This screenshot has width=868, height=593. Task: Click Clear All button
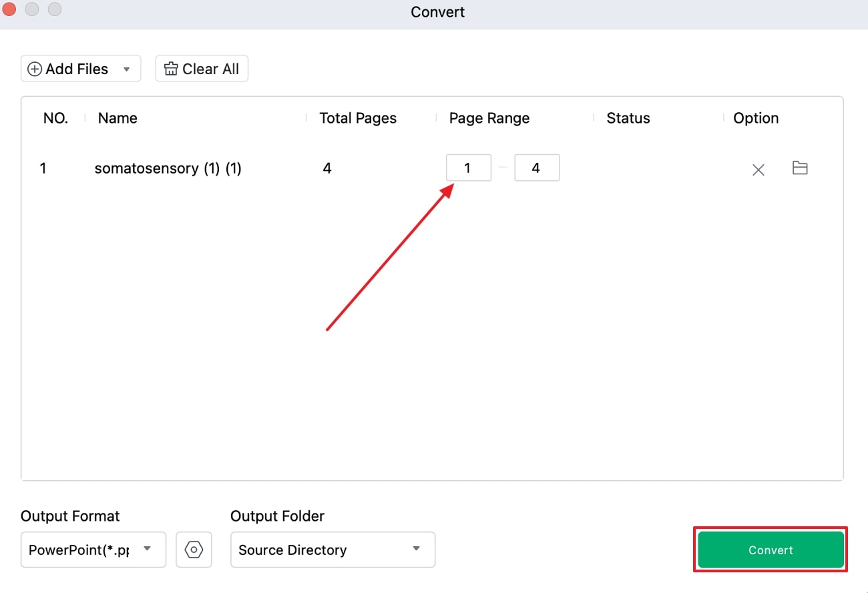tap(202, 69)
